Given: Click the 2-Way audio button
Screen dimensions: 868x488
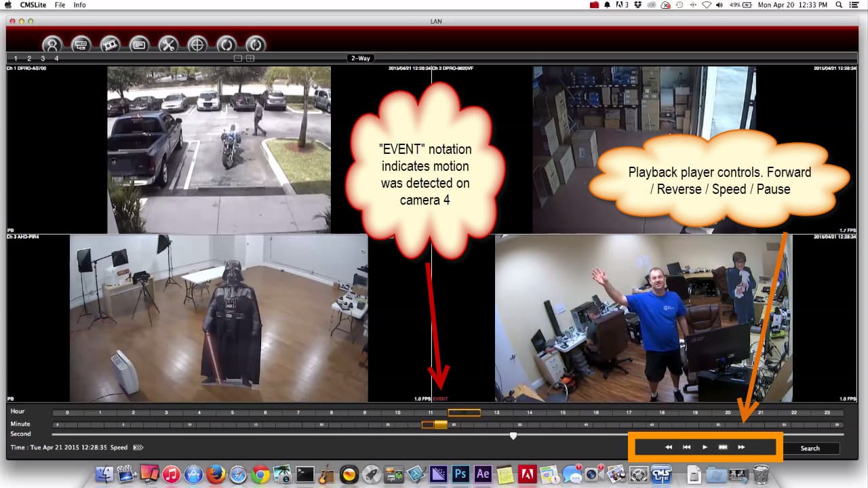Looking at the screenshot, I should pyautogui.click(x=360, y=58).
